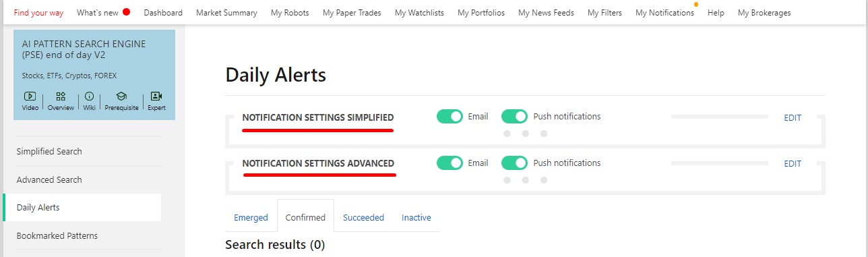Open the Inactive tab
The height and width of the screenshot is (257, 868).
[x=416, y=217]
